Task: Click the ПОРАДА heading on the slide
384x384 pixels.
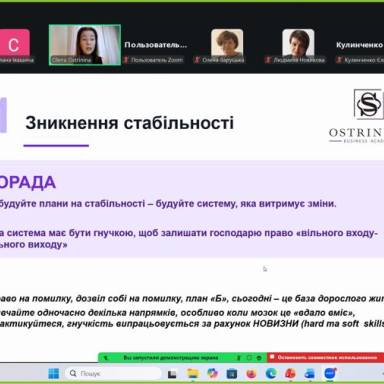Action: pyautogui.click(x=28, y=183)
